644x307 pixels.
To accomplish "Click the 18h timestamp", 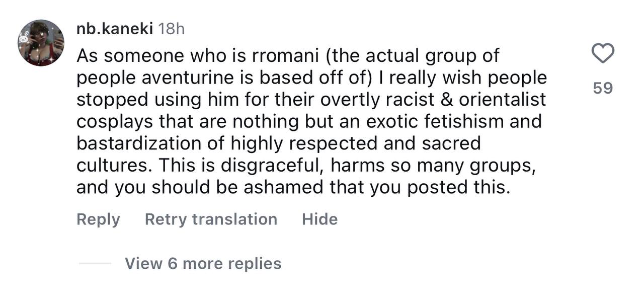I will (171, 29).
